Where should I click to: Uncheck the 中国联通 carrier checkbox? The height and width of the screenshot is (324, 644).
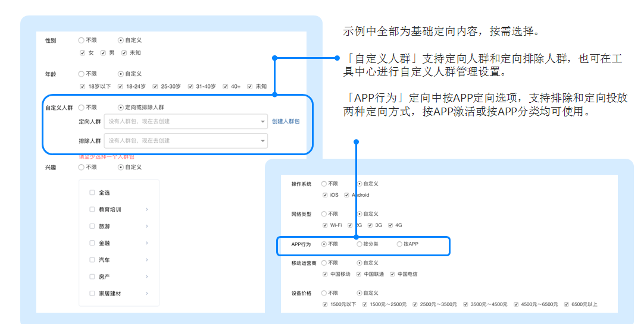click(359, 274)
